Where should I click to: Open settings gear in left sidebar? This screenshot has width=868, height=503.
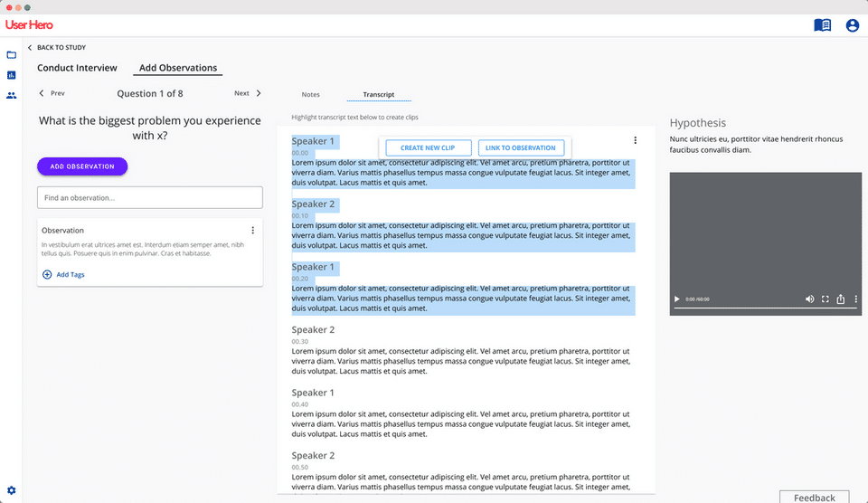pos(11,490)
